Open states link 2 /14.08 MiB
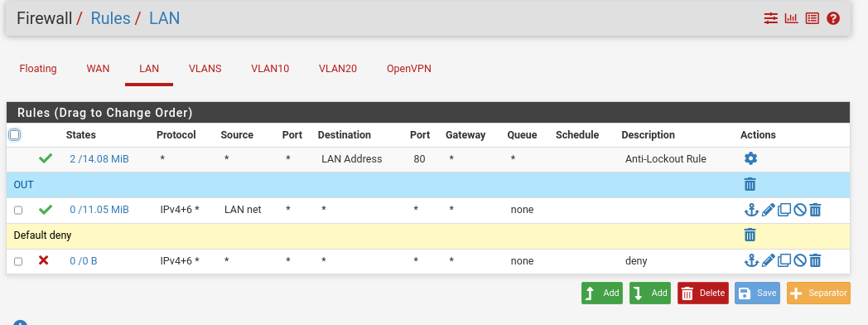The image size is (868, 325). 99,159
